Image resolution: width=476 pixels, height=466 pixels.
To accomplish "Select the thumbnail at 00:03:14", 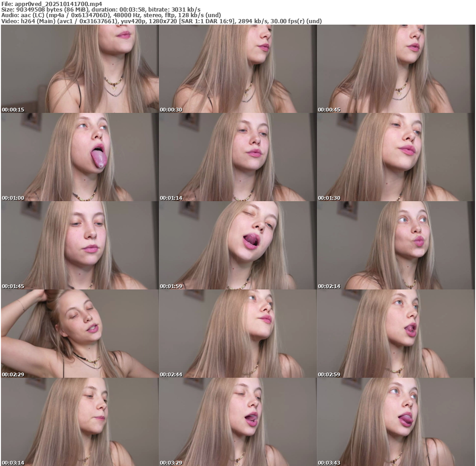I will [x=79, y=422].
